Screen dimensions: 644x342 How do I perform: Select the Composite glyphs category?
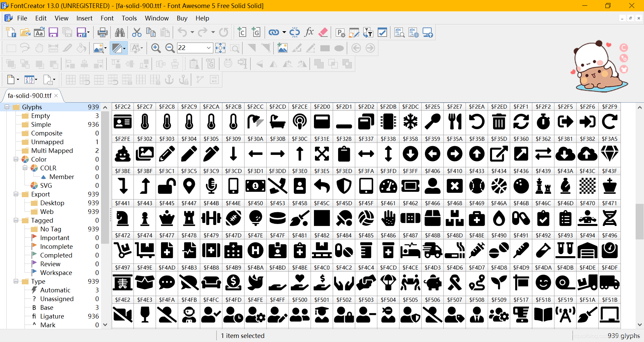(47, 133)
